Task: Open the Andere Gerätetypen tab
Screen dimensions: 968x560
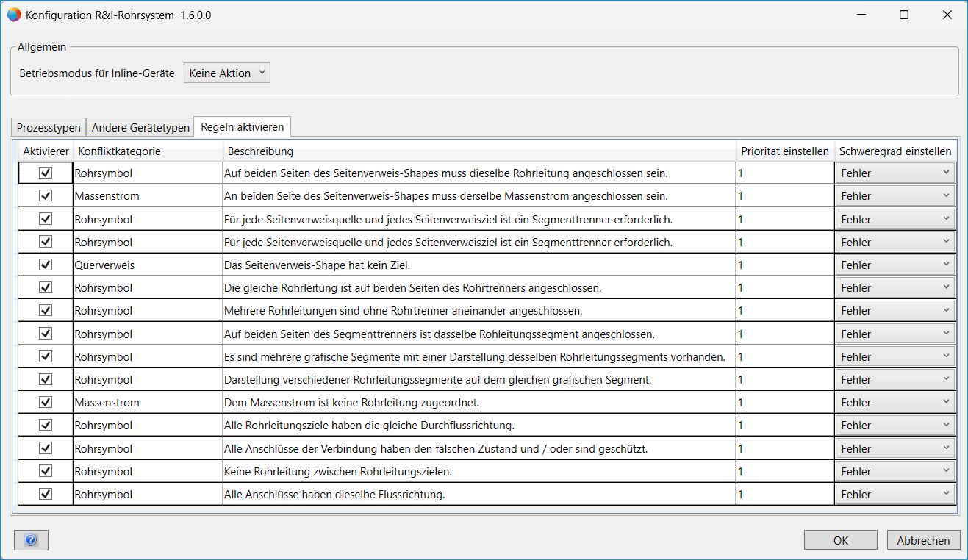Action: click(x=140, y=128)
